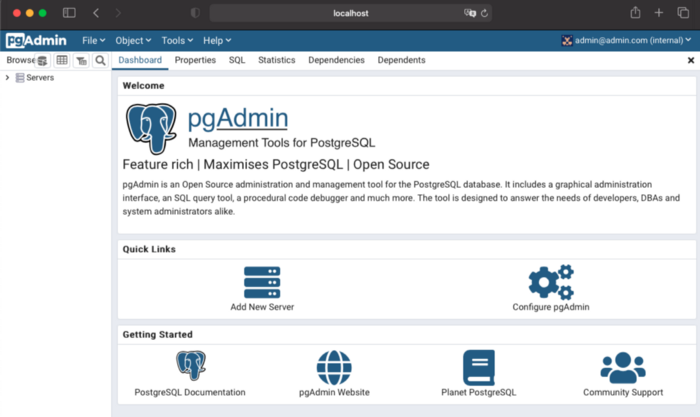Click the user avatar icon beside admin@admin.com
This screenshot has height=417, width=700.
(x=567, y=41)
